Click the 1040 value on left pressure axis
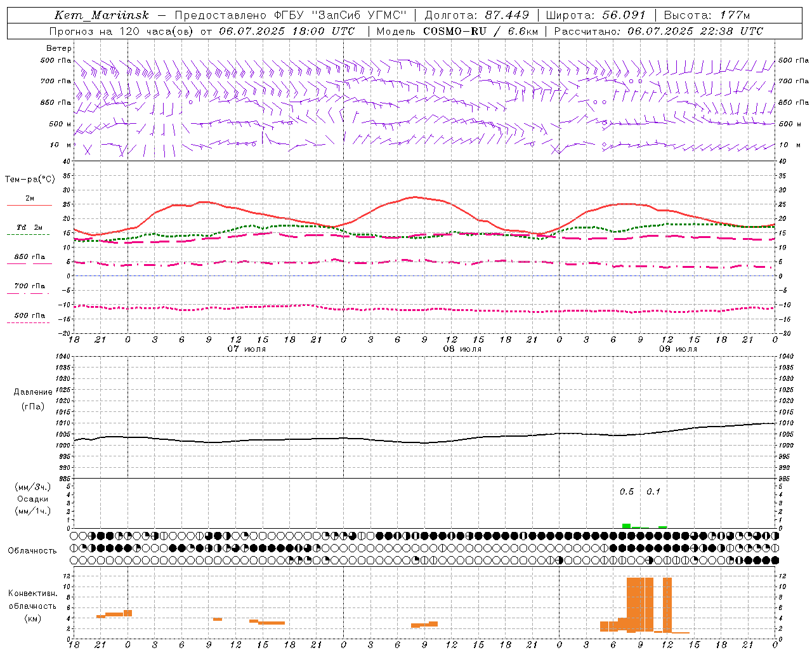Screen dimensions: 812x650 pos(64,357)
